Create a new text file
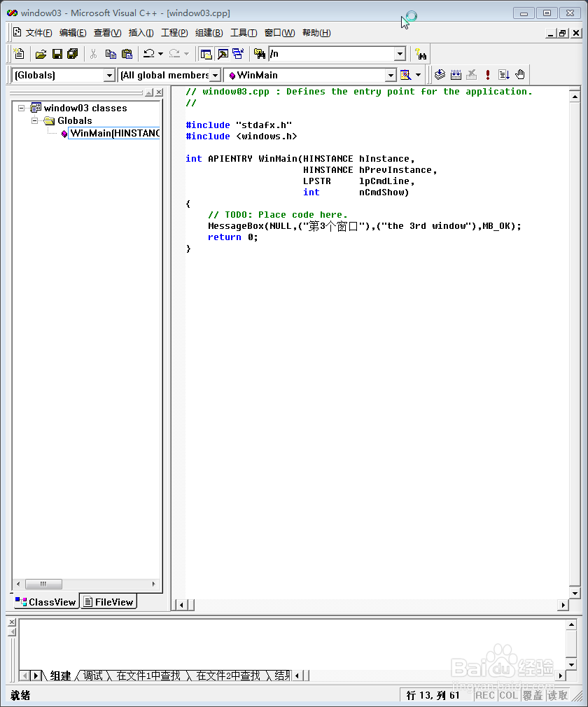The height and width of the screenshot is (707, 588). click(20, 53)
